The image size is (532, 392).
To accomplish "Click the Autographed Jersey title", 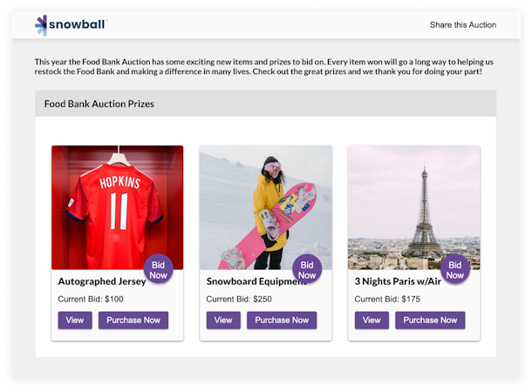I will point(102,281).
